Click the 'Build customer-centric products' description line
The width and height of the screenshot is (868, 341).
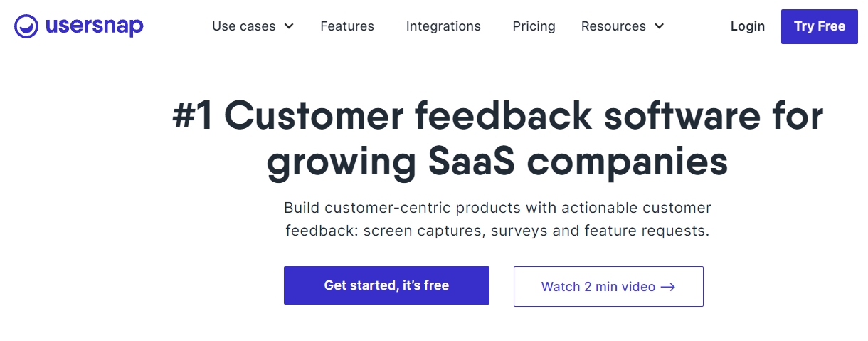tap(497, 208)
